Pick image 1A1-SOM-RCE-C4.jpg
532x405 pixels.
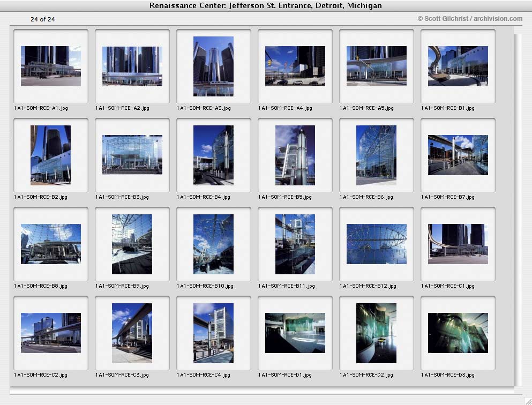[x=213, y=333]
